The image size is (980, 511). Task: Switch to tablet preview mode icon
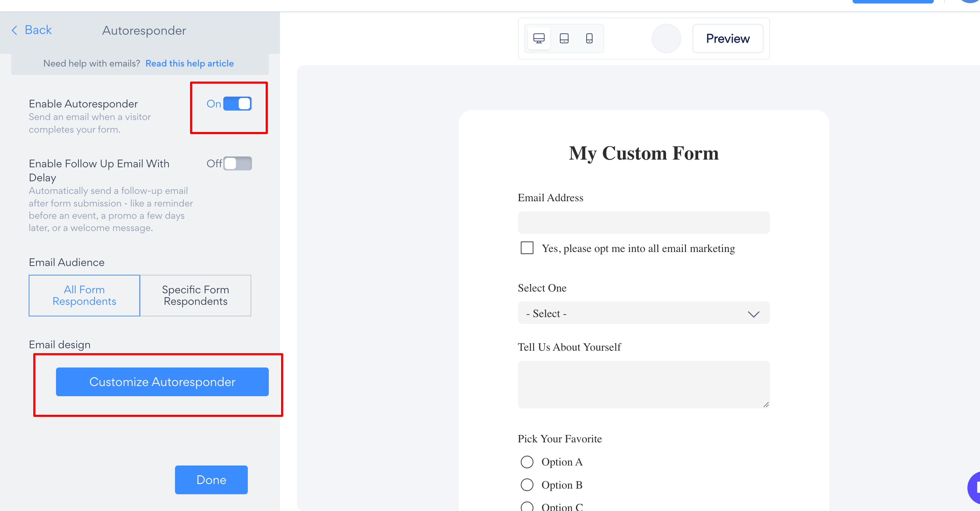[564, 38]
